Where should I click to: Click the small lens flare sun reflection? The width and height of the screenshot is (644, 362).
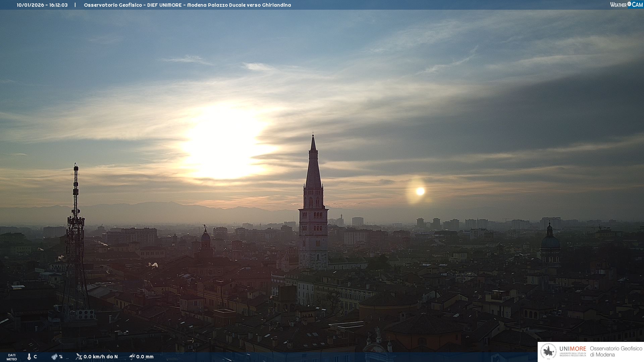[420, 191]
